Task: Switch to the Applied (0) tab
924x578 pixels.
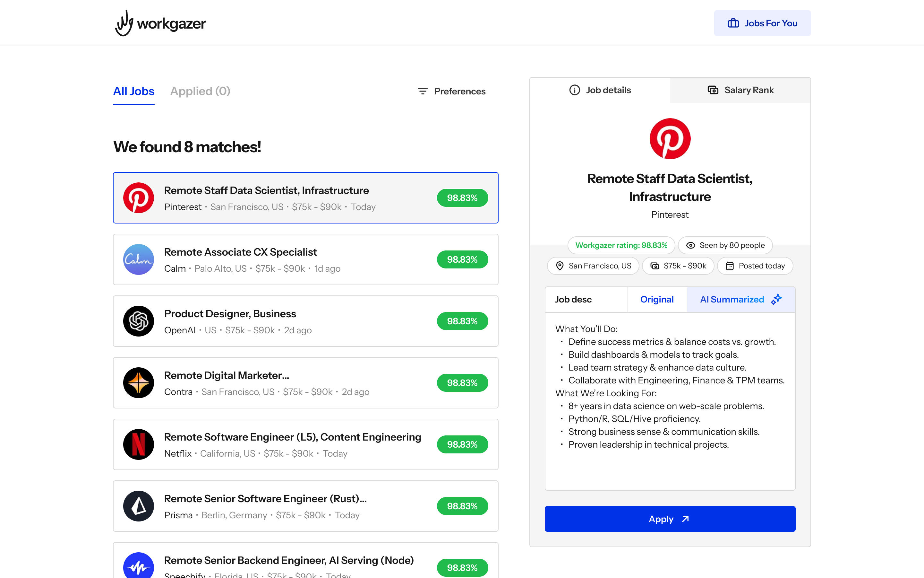Action: tap(200, 92)
